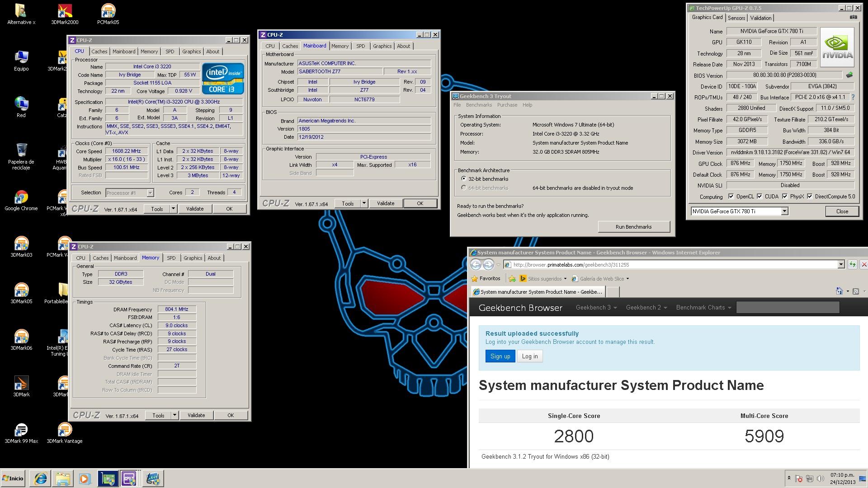Select disabled 64-bit benchmarks radio
This screenshot has height=488, width=868.
click(x=463, y=188)
